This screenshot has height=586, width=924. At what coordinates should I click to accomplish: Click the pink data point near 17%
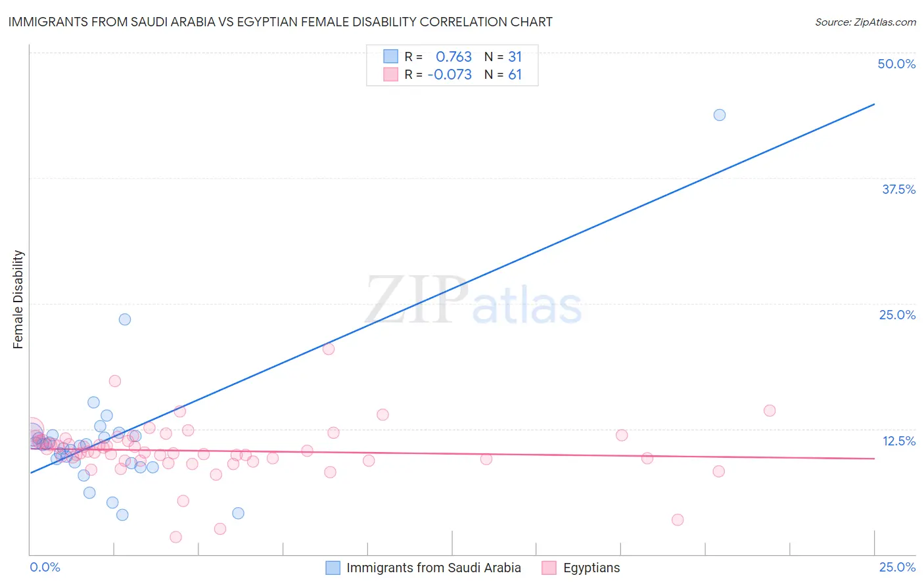(115, 381)
